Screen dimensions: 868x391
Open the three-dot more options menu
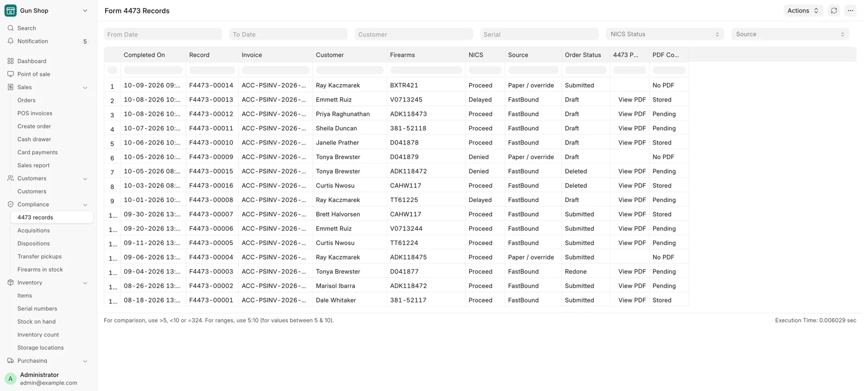850,10
